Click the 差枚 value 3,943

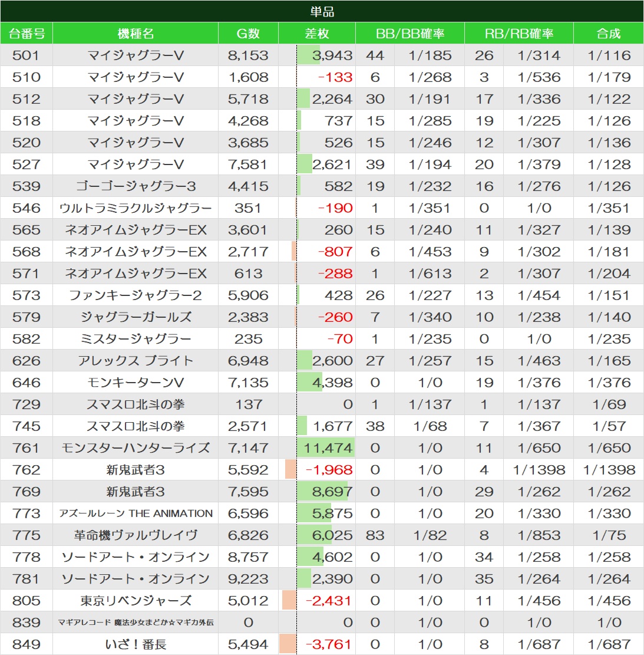coord(332,55)
